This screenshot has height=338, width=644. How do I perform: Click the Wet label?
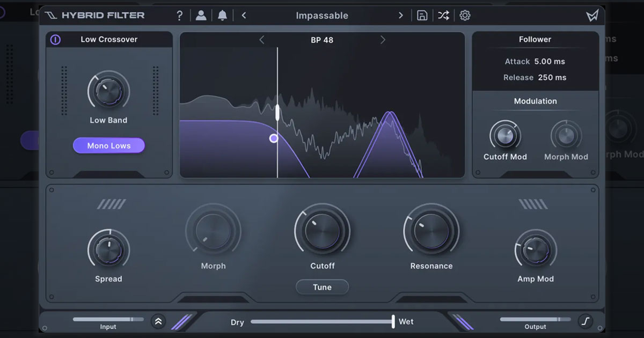406,322
